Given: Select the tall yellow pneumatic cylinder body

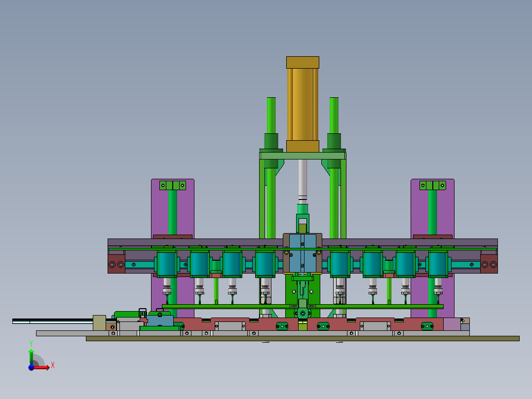Looking at the screenshot, I should (x=303, y=104).
